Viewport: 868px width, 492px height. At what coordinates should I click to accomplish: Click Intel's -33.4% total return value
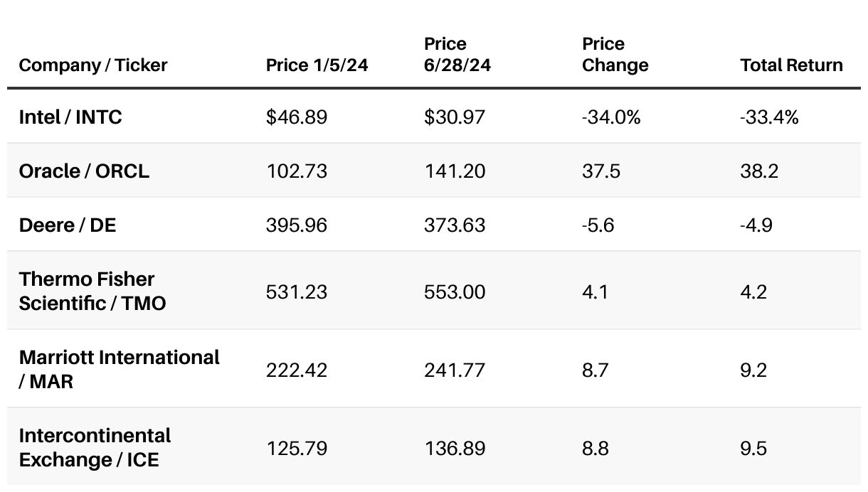pyautogui.click(x=769, y=117)
